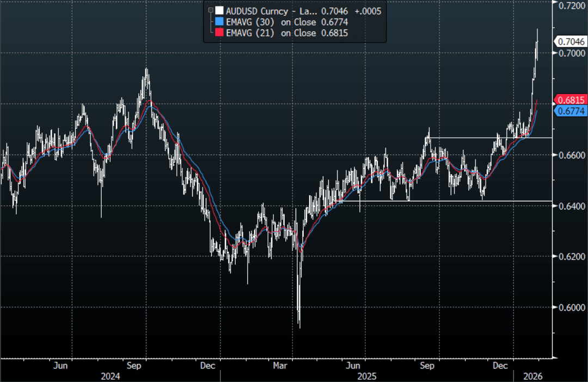Click the 0.6200 price axis label

[x=572, y=257]
